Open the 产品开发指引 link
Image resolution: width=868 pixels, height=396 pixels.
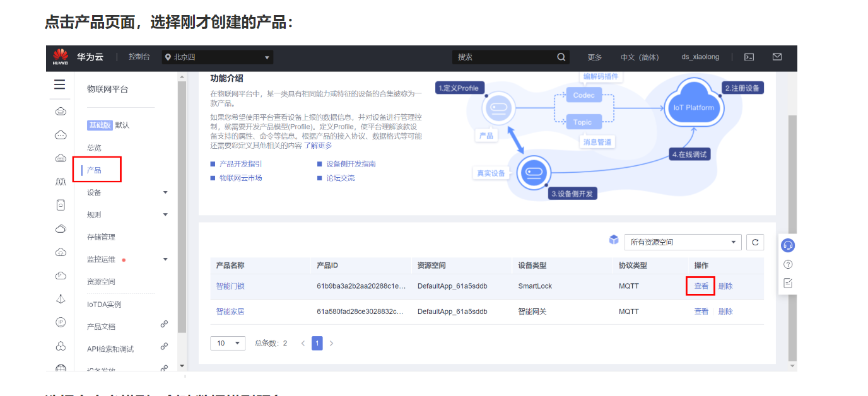[240, 164]
